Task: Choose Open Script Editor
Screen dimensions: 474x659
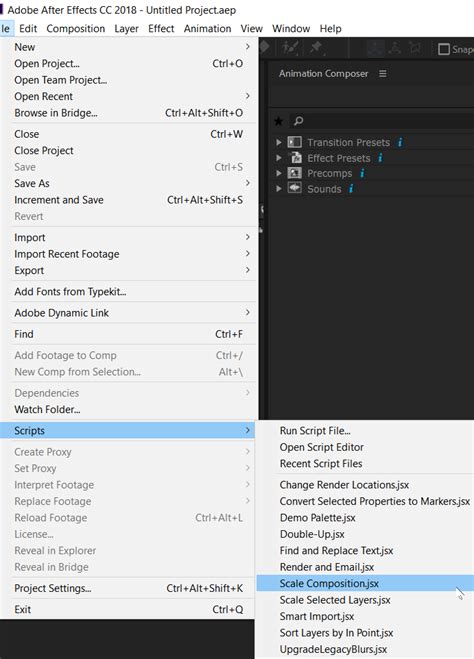Action: tap(365, 447)
